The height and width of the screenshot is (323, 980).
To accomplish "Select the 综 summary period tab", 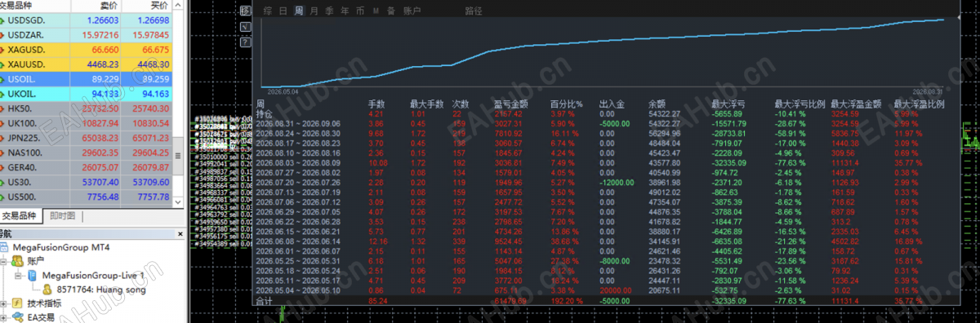I will click(269, 11).
